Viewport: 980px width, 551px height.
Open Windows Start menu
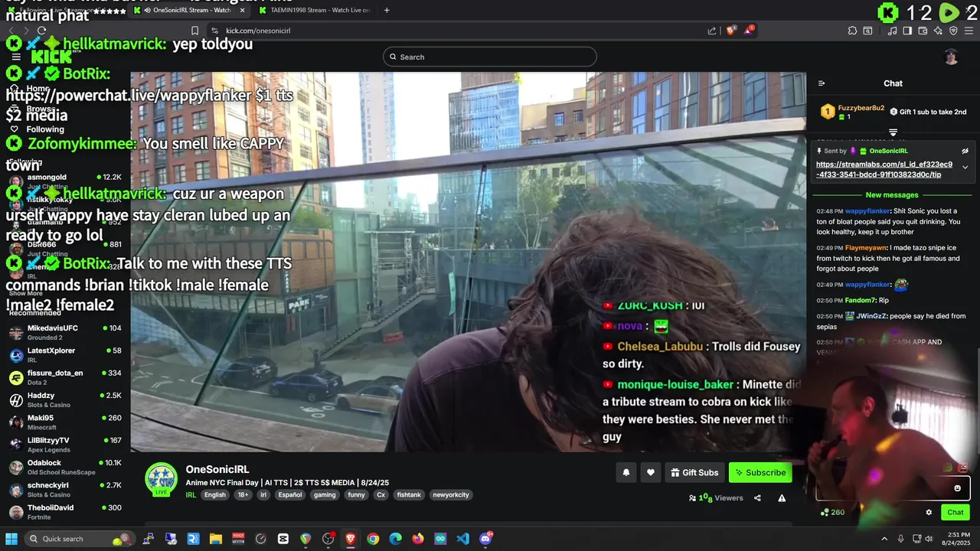pos(11,539)
